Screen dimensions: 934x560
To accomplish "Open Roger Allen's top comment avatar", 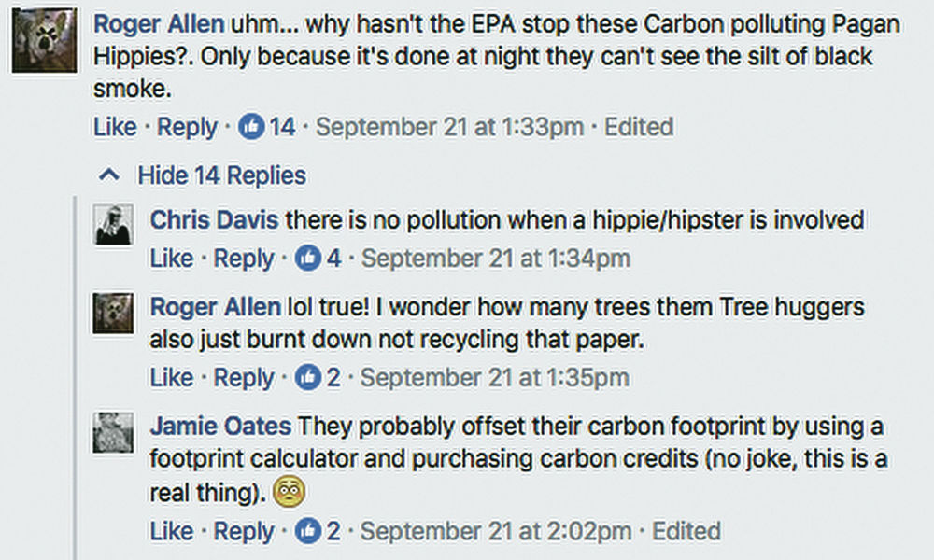I will tap(44, 41).
